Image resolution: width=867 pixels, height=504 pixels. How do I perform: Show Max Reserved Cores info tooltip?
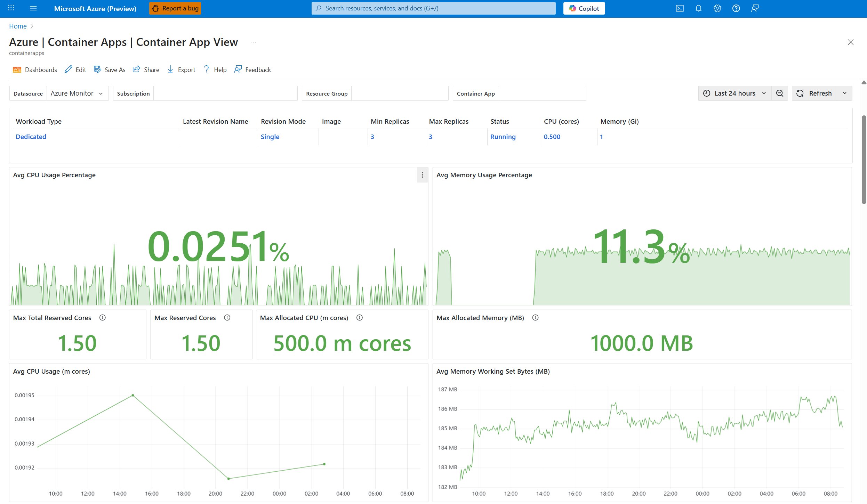tap(227, 317)
